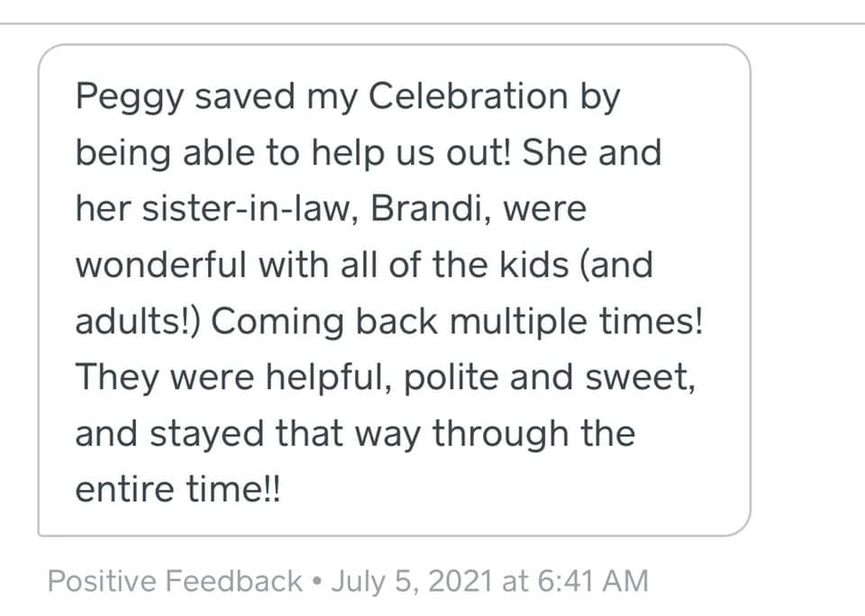The image size is (865, 616).
Task: Click the word 'saved' in the first line
Action: (x=245, y=96)
